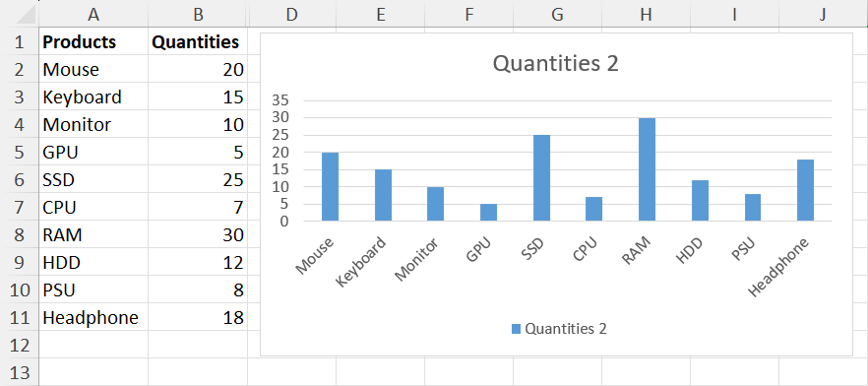Select row 1 header
This screenshot has width=868, height=386.
20,41
